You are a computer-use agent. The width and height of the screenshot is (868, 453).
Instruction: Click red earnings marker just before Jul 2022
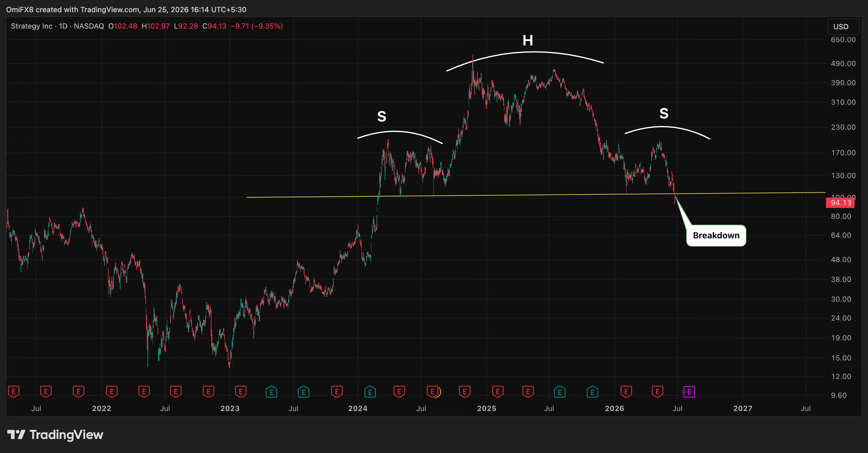144,392
